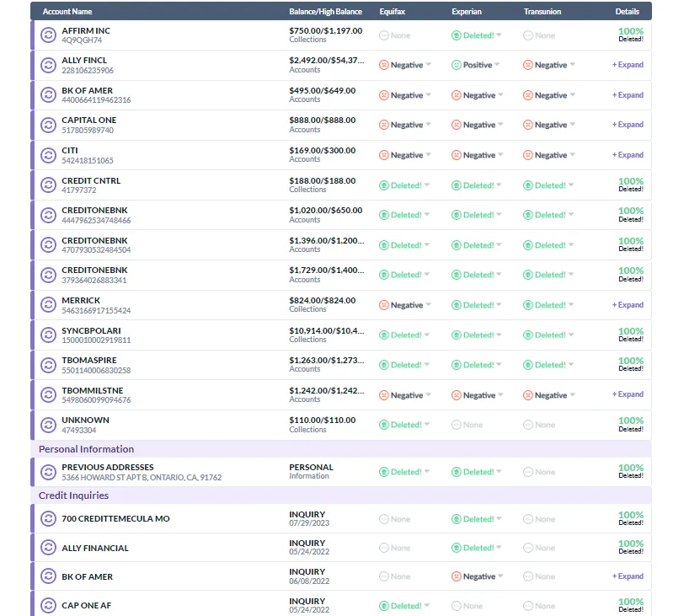684x616 pixels.
Task: Click the icon beside CREDITONEBNK 4707930532484504
Action: coord(48,245)
